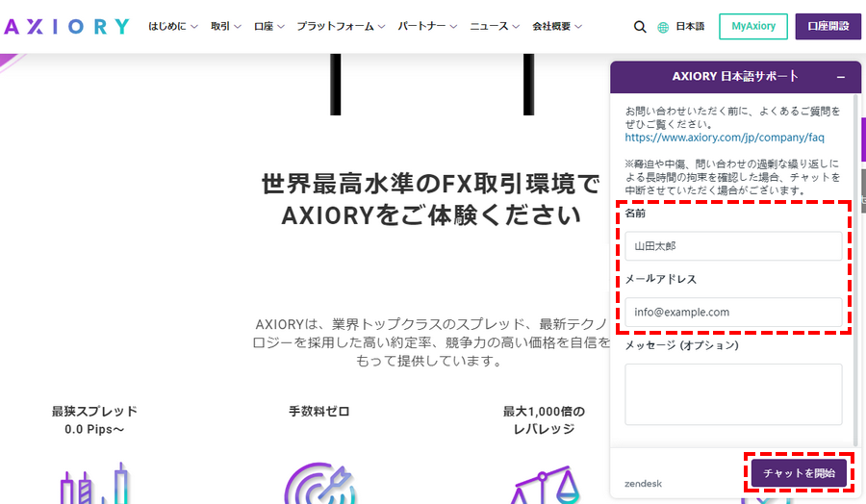Expand the ニュース menu
Viewport: 866px width, 504px height.
495,26
